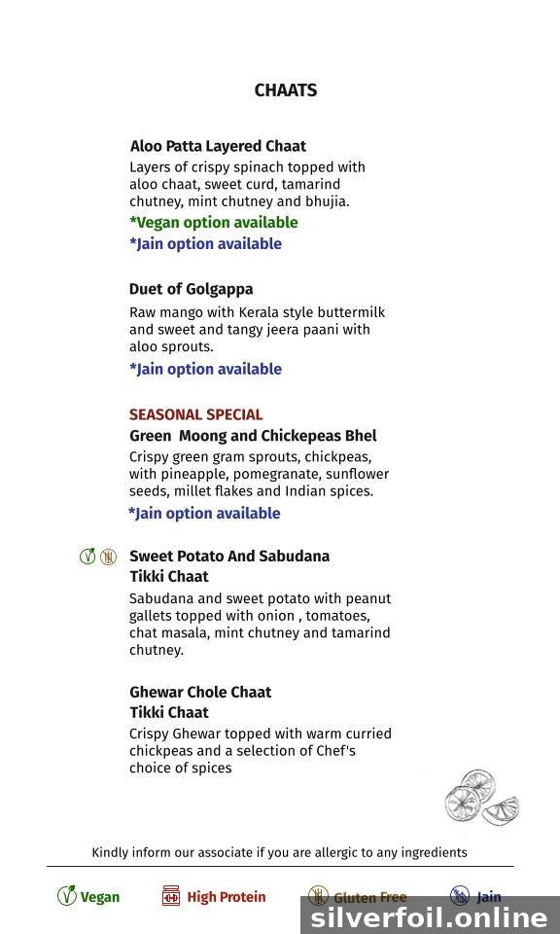Click Vegan option available text
This screenshot has width=560, height=934.
click(x=214, y=222)
